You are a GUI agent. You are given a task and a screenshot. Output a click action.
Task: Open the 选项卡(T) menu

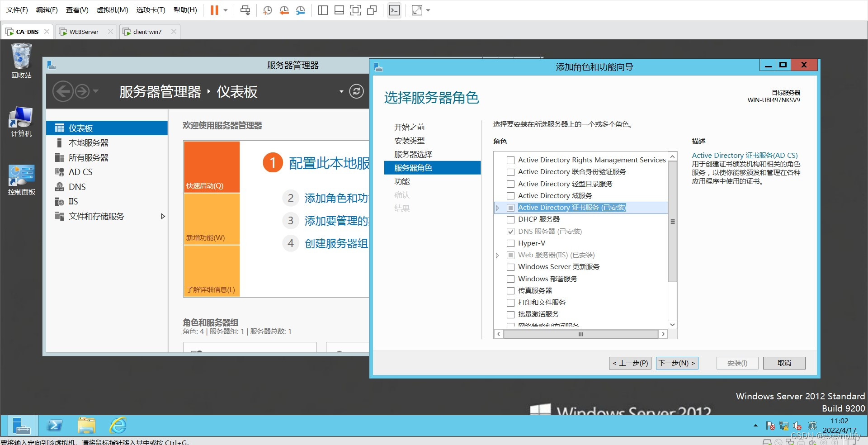tap(151, 10)
